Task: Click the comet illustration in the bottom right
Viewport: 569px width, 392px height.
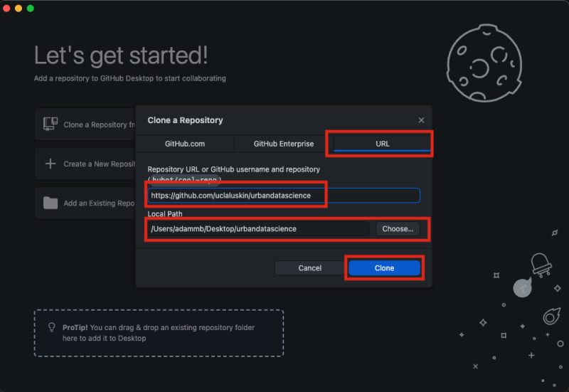Action: click(551, 316)
